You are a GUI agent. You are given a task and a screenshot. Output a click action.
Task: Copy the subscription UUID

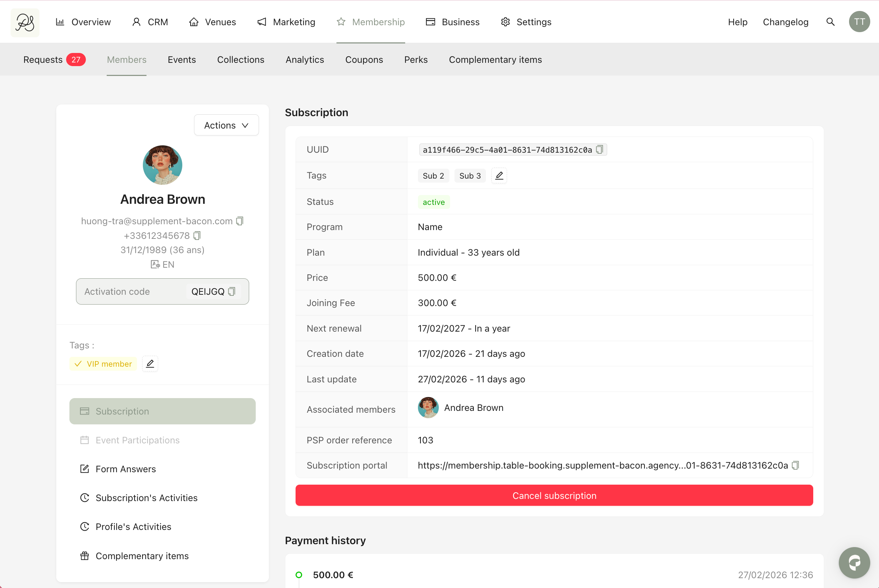point(599,150)
